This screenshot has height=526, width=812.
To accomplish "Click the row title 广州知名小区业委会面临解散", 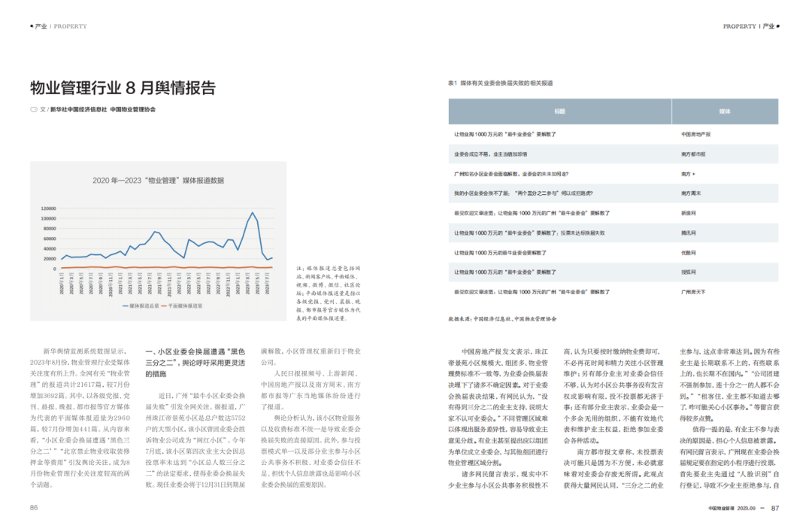I will tap(511, 174).
